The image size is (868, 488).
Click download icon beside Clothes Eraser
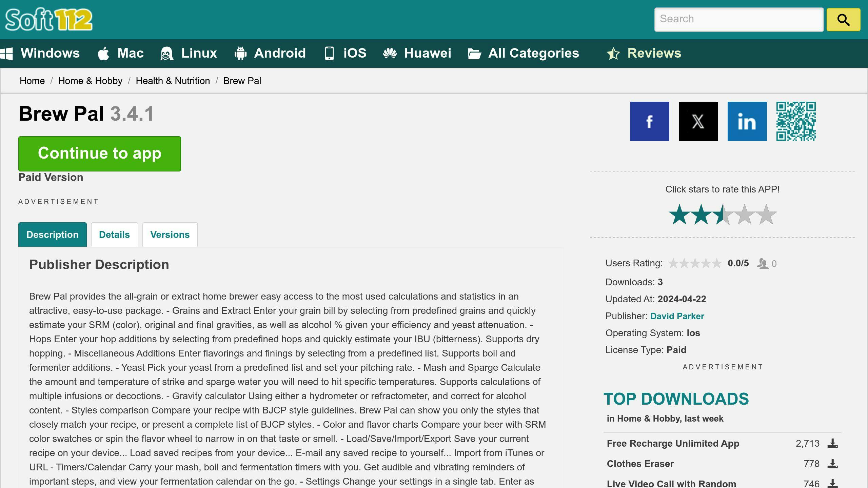coord(832,464)
